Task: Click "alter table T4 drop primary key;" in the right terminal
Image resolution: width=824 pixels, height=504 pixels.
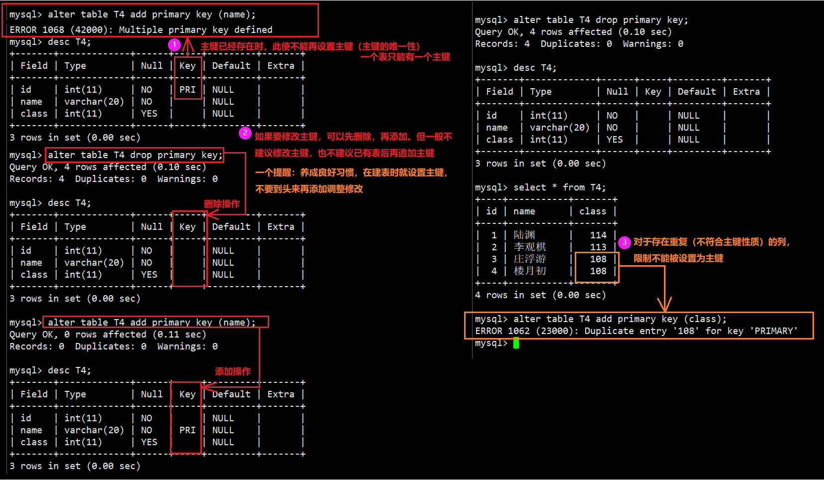Action: (601, 20)
